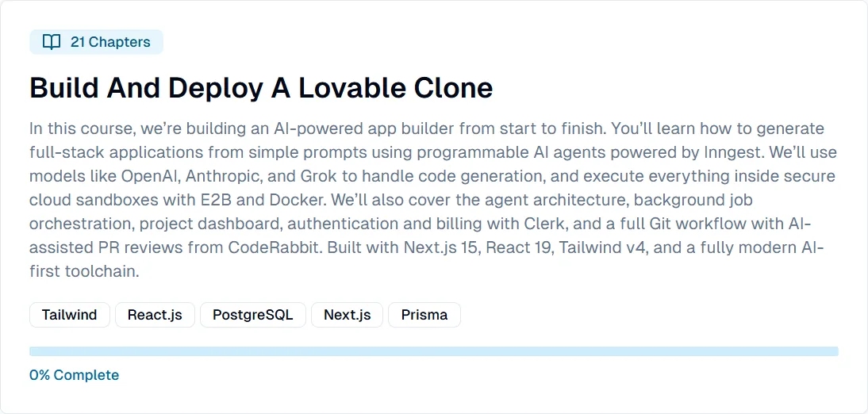Select the Prisma tag
Screen dimensions: 868x414
[424, 315]
